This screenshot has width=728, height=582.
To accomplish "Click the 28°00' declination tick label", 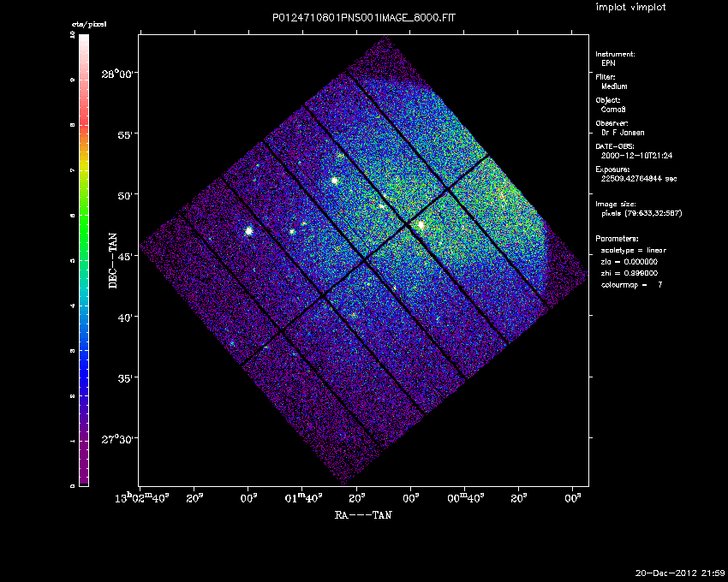I will pyautogui.click(x=119, y=74).
